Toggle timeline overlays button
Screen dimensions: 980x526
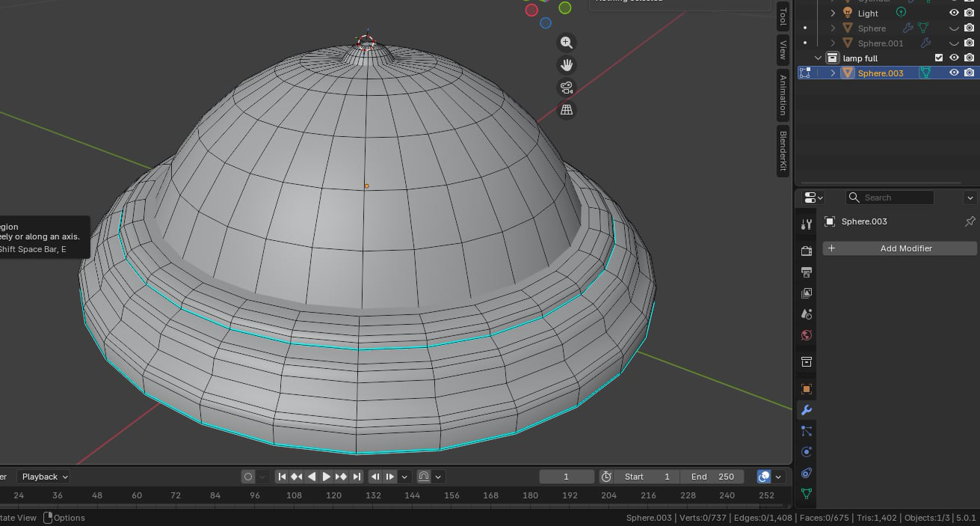(764, 477)
